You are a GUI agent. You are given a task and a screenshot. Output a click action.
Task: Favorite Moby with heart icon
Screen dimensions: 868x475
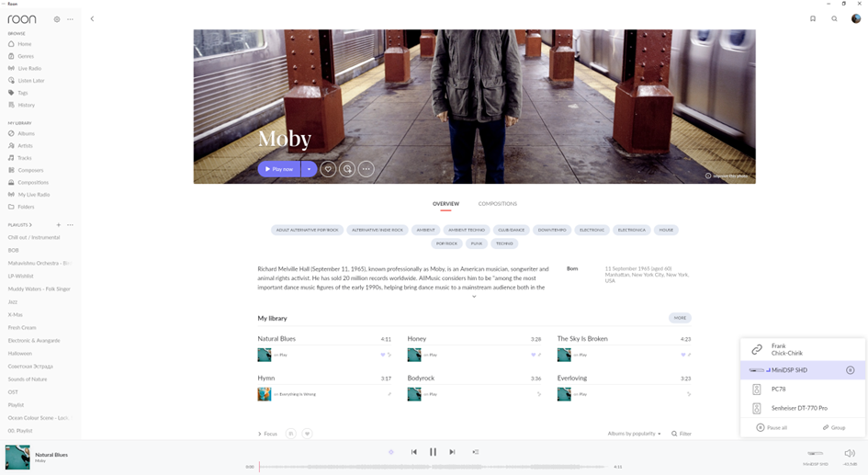(x=328, y=169)
